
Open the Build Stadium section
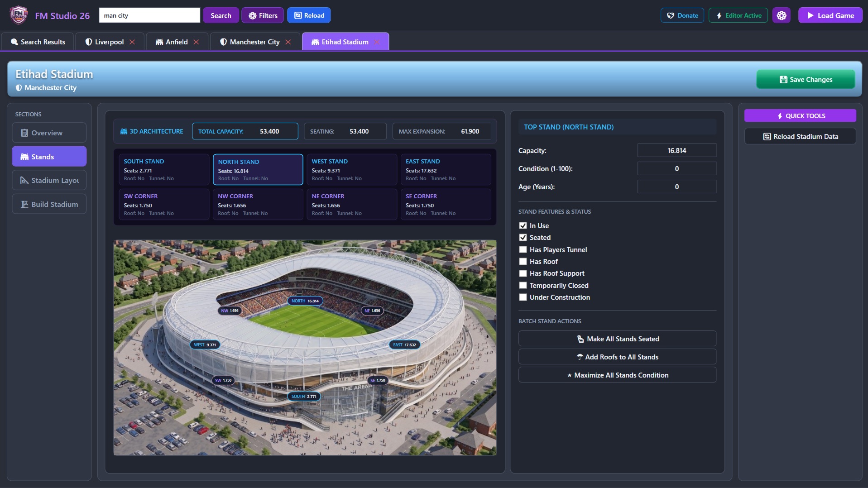pyautogui.click(x=49, y=204)
